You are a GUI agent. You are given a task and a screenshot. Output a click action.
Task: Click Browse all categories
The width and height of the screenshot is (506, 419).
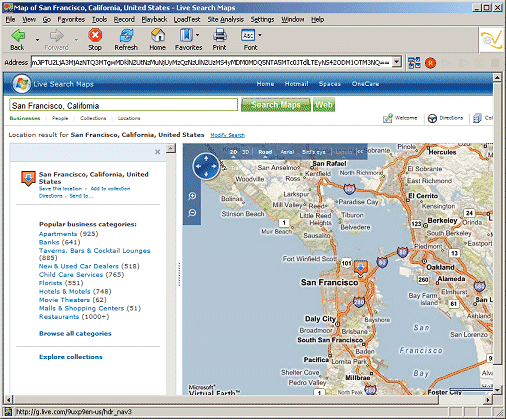[75, 333]
